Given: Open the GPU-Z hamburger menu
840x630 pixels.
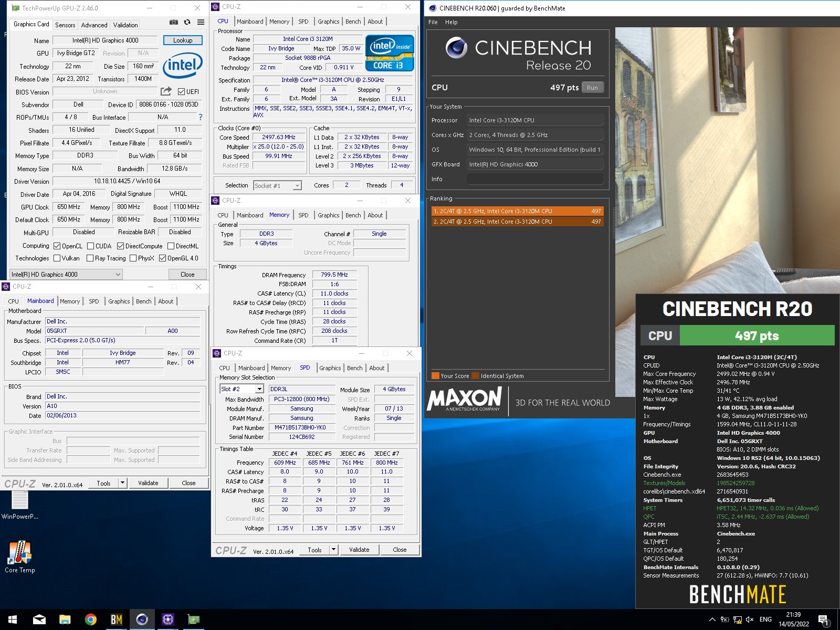Looking at the screenshot, I should (201, 22).
